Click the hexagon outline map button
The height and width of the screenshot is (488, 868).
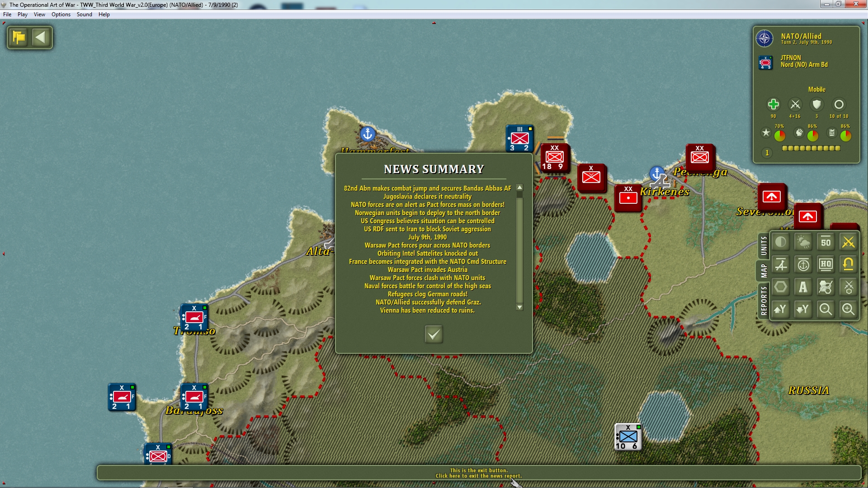781,287
